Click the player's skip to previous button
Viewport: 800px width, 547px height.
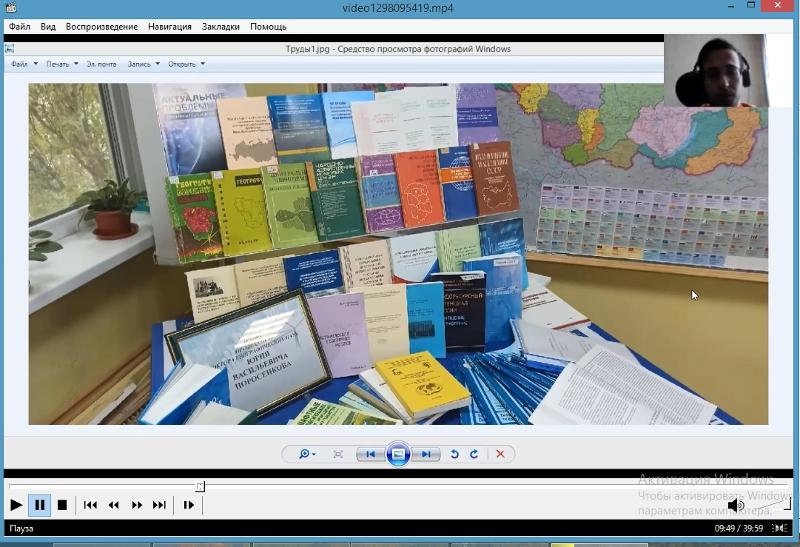(90, 505)
